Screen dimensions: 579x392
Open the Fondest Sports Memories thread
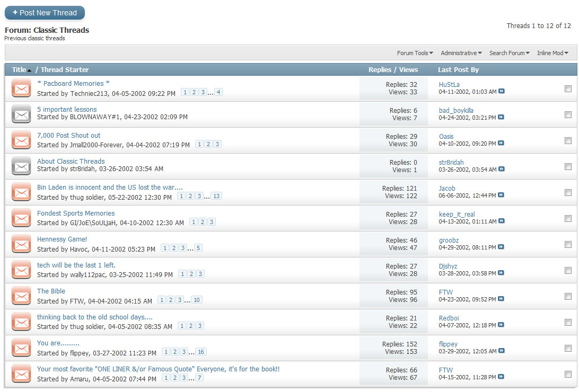coord(76,213)
